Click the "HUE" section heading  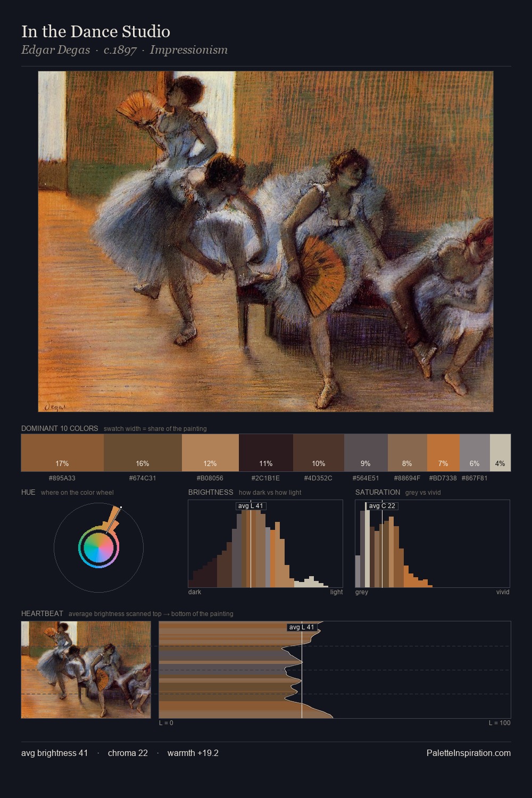coord(28,492)
